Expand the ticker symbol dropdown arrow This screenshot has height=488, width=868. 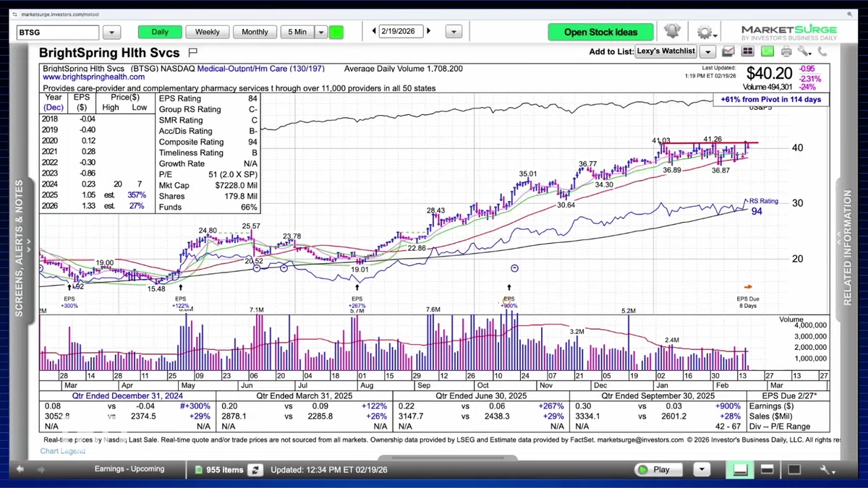pos(111,32)
